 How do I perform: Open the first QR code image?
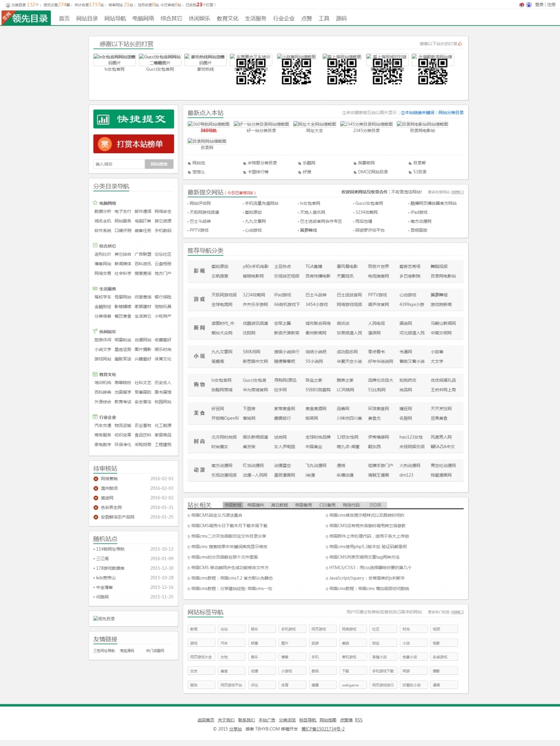251,72
